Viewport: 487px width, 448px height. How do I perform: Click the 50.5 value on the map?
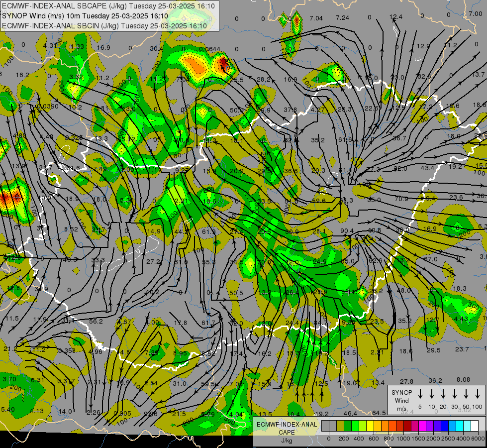236,293
